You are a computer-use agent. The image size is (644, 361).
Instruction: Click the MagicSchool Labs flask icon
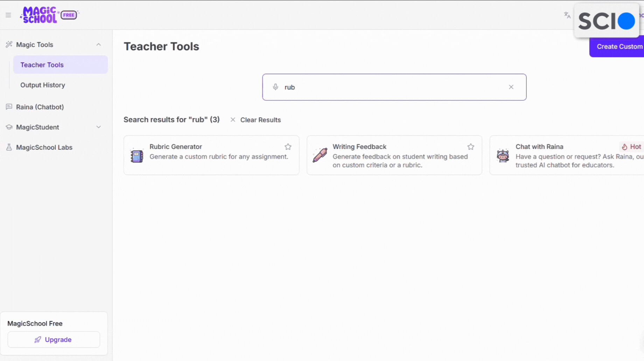(9, 147)
